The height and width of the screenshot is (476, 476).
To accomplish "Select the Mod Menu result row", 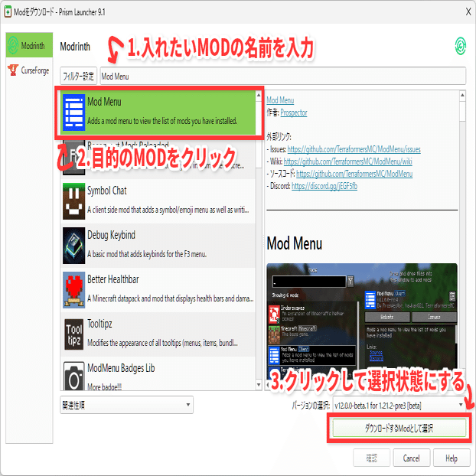I will (158, 112).
